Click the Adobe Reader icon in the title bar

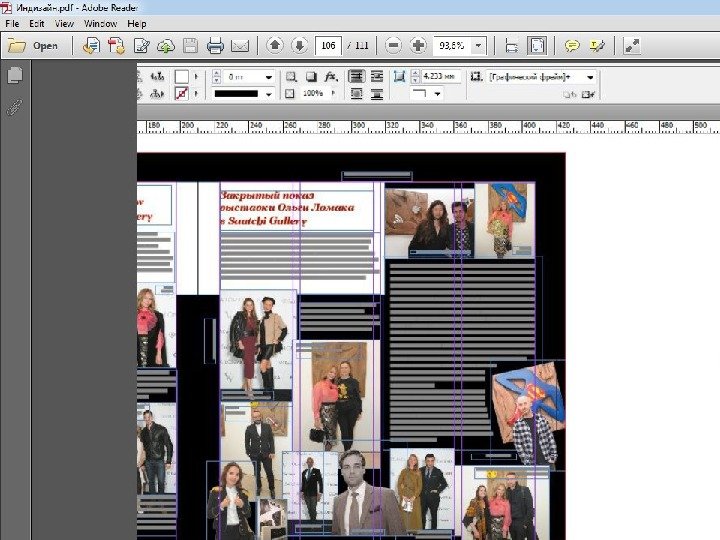[6, 8]
